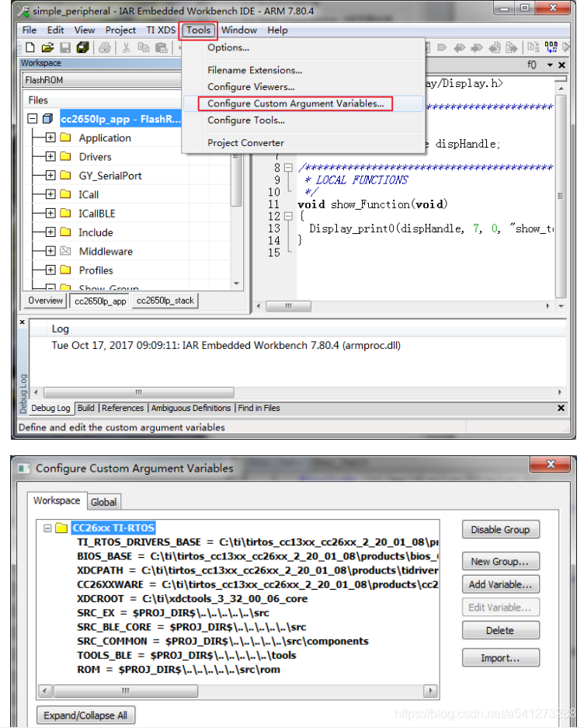The width and height of the screenshot is (584, 728).
Task: Expand the Include folder node
Action: pos(50,232)
